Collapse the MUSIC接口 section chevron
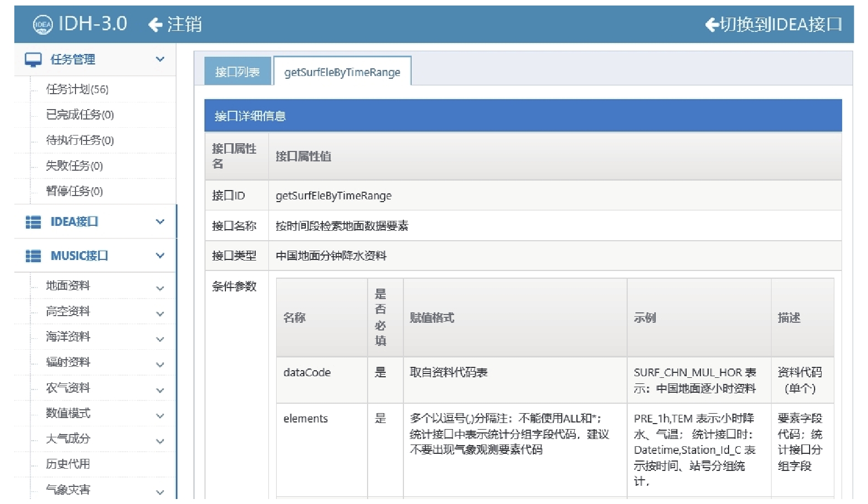 click(x=160, y=256)
